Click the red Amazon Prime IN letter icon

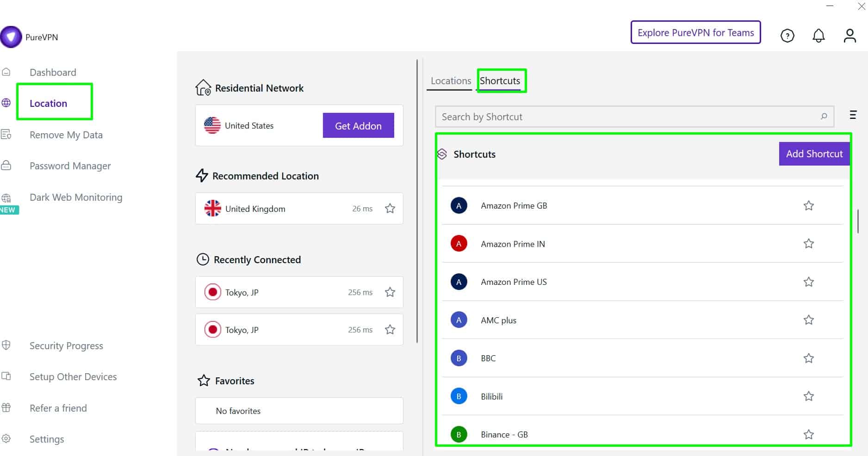click(459, 244)
